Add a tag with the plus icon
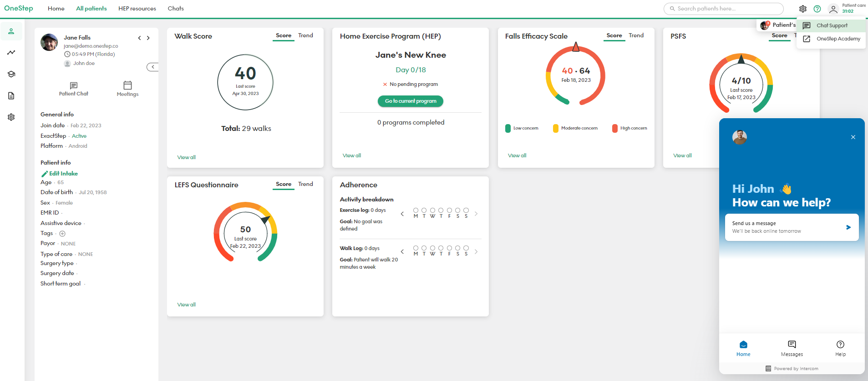The width and height of the screenshot is (868, 381). click(x=62, y=234)
